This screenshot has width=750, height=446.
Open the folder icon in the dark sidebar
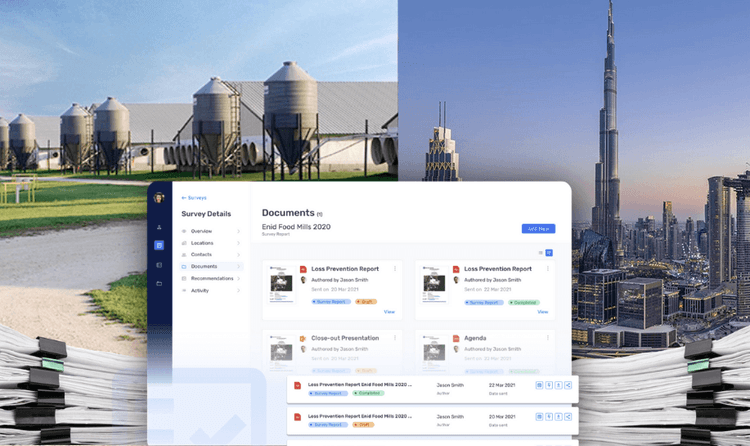[x=159, y=284]
